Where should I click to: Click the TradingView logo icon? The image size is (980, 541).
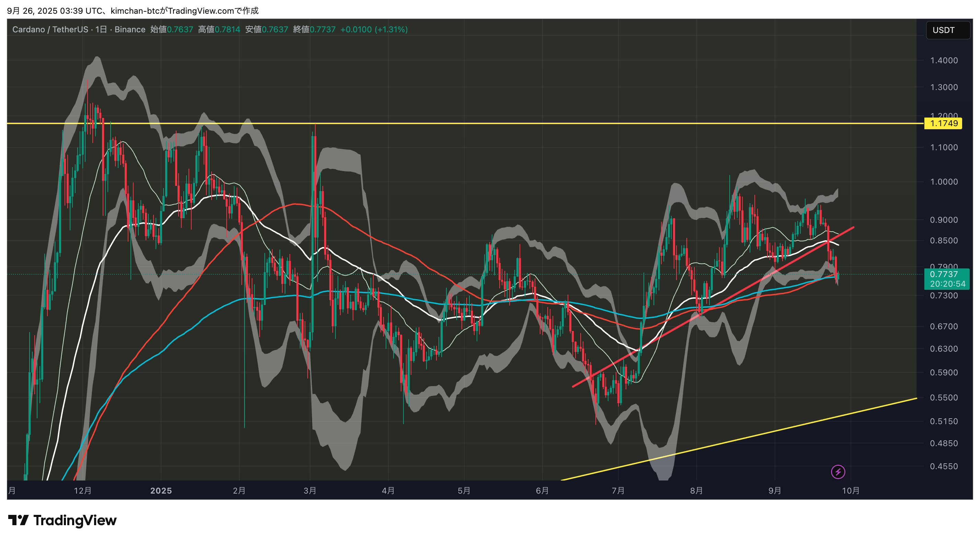point(18,520)
